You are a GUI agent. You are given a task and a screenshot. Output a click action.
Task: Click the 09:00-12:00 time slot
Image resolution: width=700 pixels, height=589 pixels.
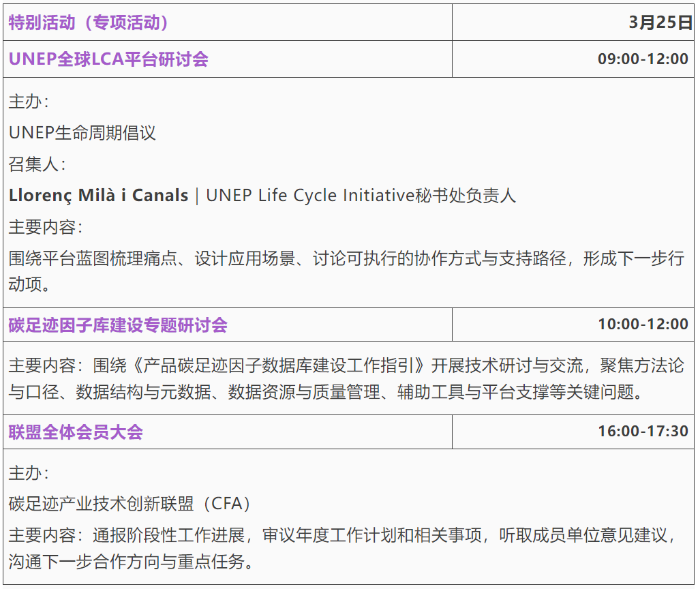(643, 59)
